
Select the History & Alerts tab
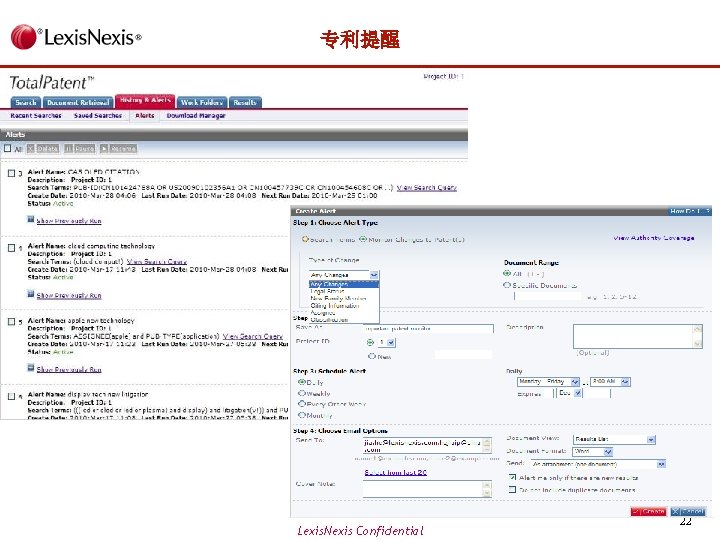point(145,100)
